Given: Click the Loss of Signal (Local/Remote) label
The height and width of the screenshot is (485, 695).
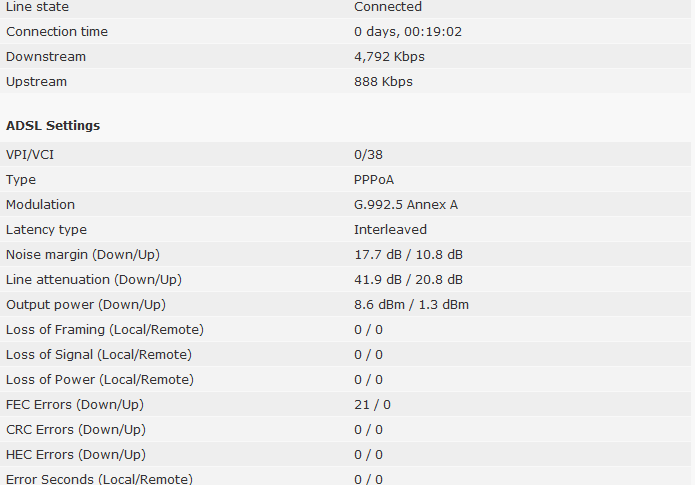Looking at the screenshot, I should pyautogui.click(x=99, y=355).
